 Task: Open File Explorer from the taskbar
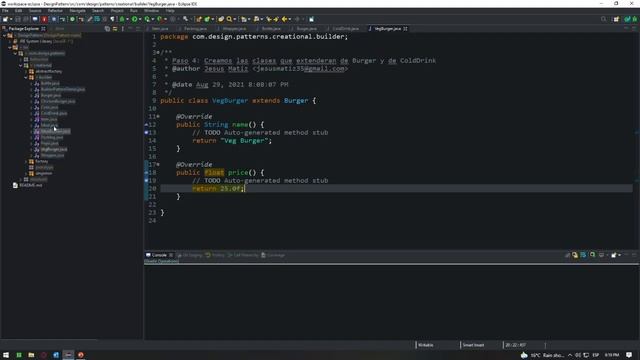point(31,355)
